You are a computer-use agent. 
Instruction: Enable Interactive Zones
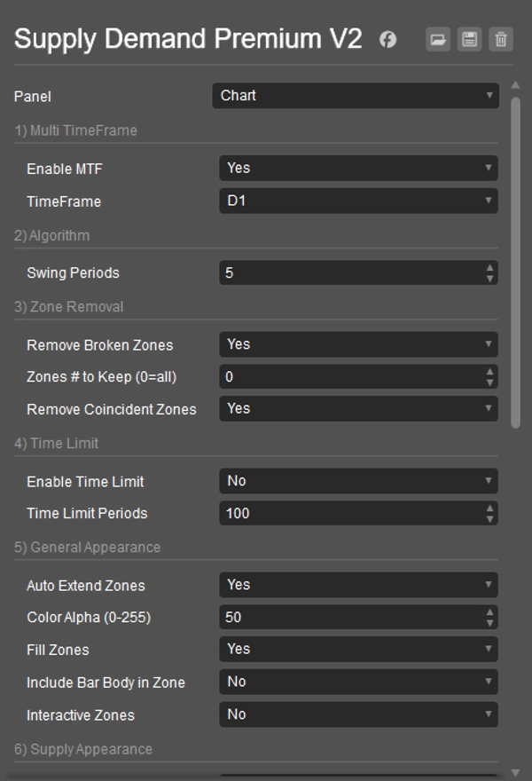[x=357, y=714]
